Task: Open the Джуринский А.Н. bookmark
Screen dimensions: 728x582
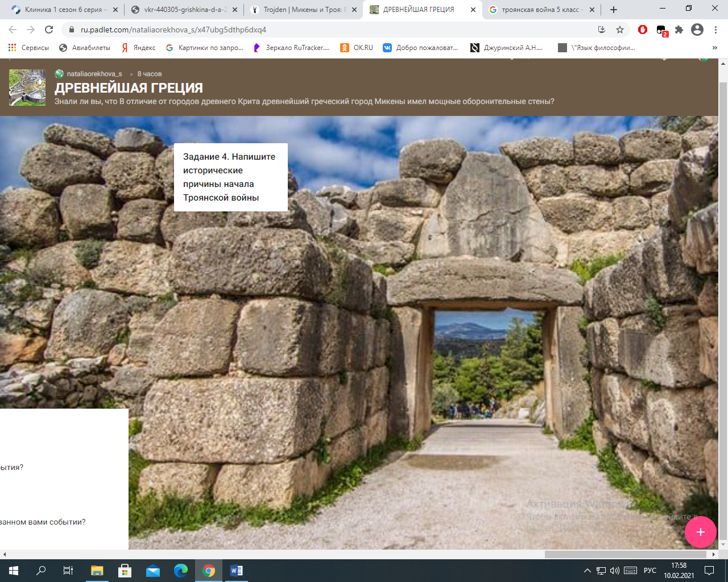Action: point(506,48)
